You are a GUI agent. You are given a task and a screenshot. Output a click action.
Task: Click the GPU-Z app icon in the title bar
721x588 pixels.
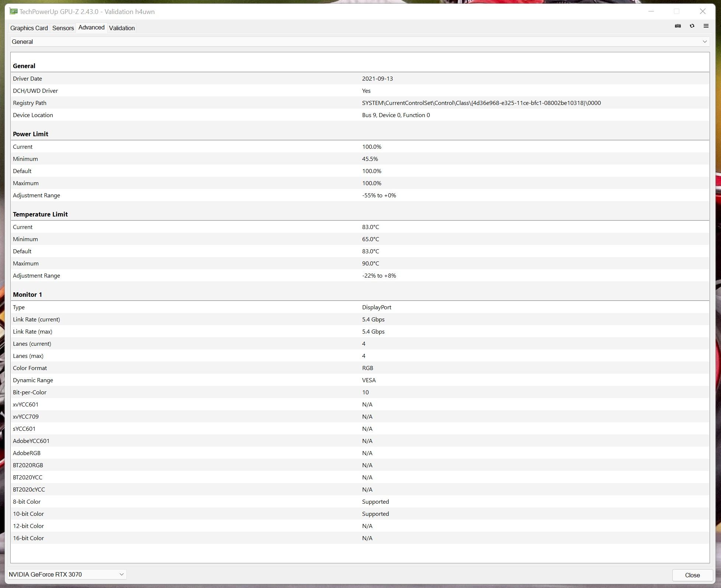click(x=13, y=11)
